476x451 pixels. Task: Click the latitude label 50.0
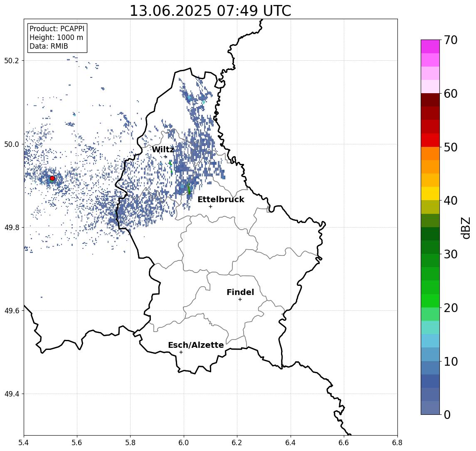tap(12, 144)
